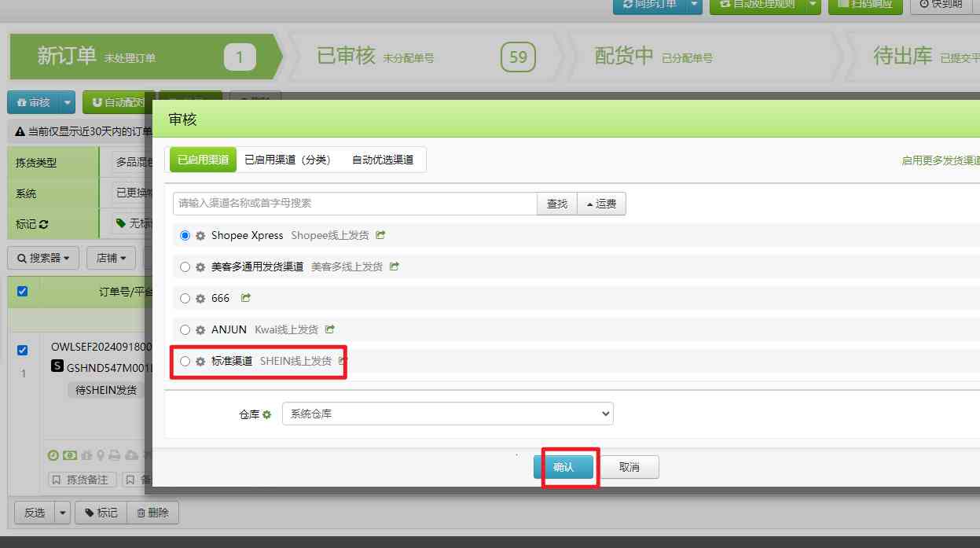Select the 标准渠道 SHEIN channel radio button
Image resolution: width=980 pixels, height=548 pixels.
coord(185,361)
